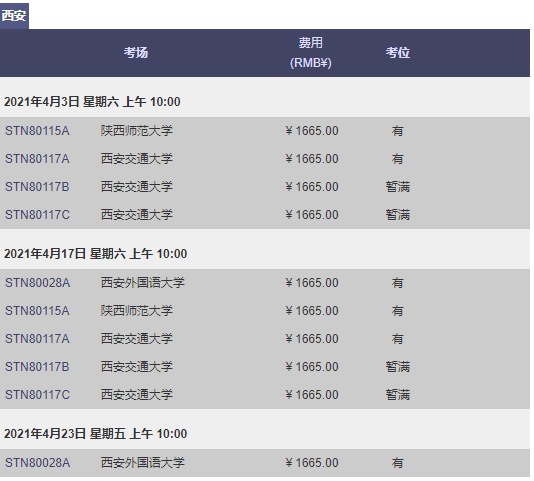This screenshot has height=481, width=534.
Task: Click 有 seat status for April 3 陕西师范大学
Action: 397,131
